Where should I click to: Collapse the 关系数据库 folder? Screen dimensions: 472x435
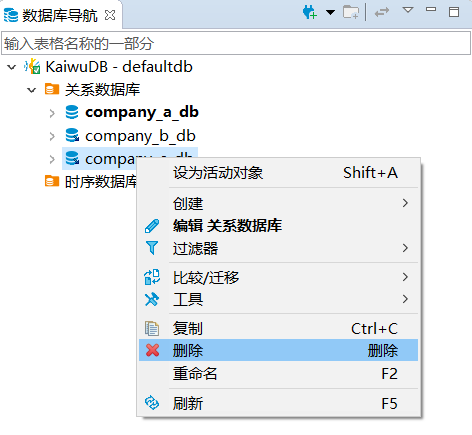point(32,90)
